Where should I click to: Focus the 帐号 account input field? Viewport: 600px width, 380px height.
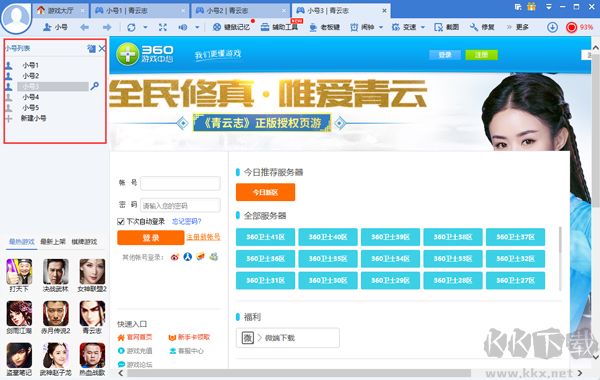point(180,183)
